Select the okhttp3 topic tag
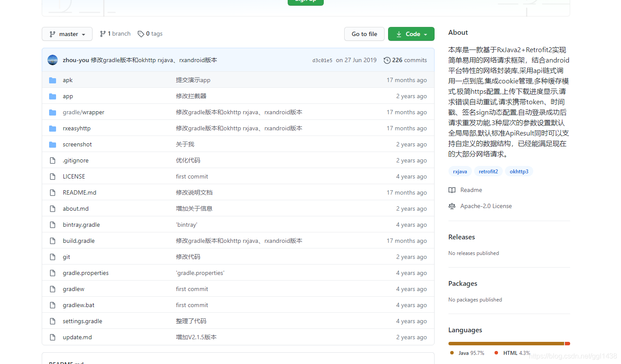Screen dimensions: 621x364 coord(519,172)
